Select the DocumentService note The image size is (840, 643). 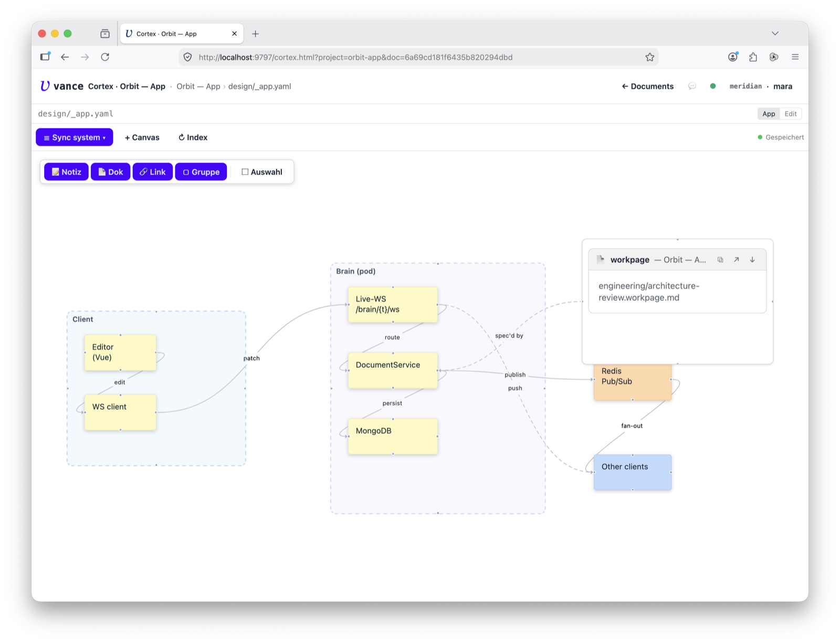393,370
